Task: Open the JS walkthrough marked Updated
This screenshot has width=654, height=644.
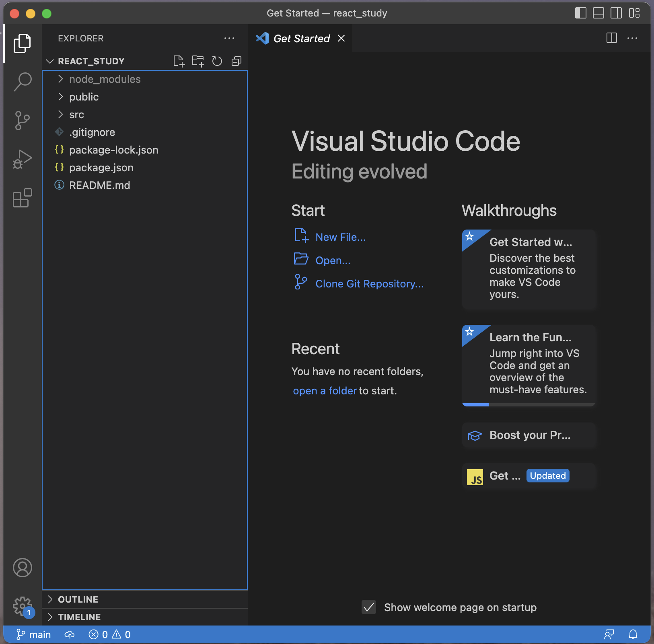Action: click(x=529, y=476)
